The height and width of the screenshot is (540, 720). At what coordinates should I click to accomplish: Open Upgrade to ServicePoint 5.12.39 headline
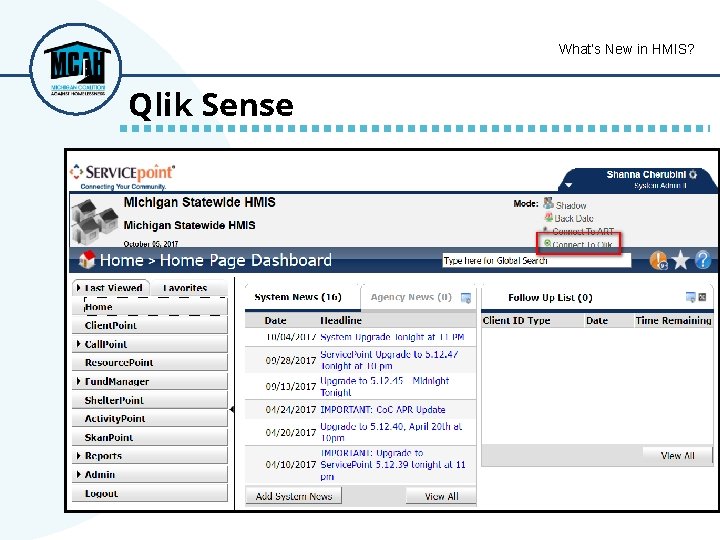tap(393, 465)
